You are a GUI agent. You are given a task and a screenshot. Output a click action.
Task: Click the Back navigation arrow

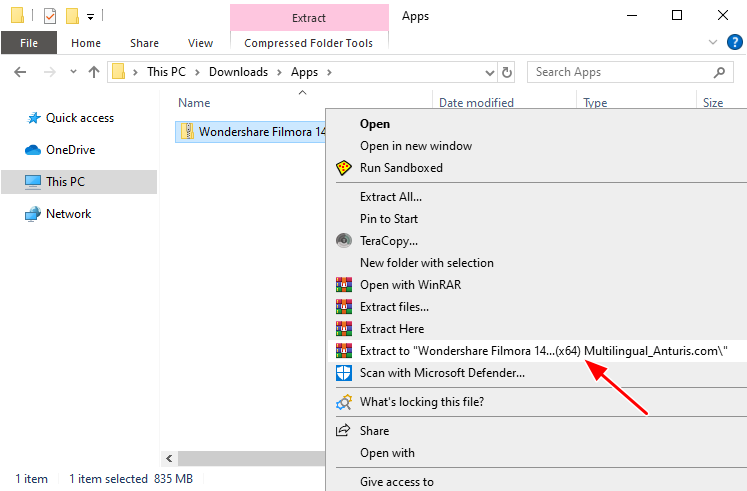[21, 72]
